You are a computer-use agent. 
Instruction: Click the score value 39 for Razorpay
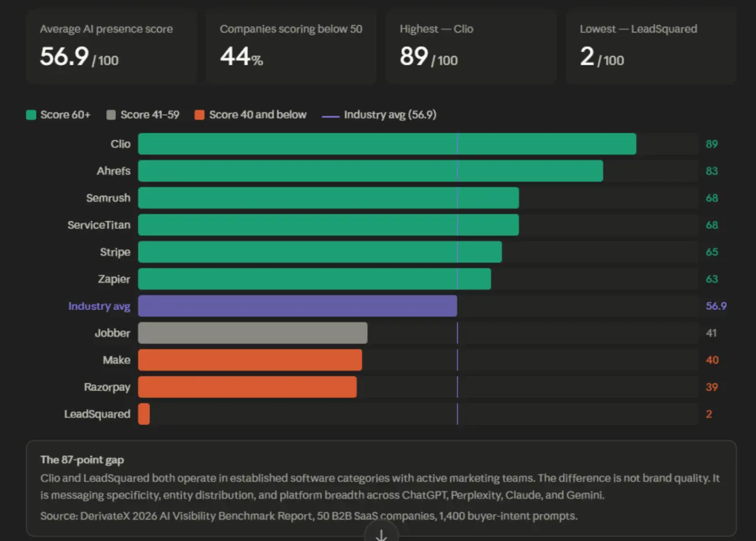[712, 387]
